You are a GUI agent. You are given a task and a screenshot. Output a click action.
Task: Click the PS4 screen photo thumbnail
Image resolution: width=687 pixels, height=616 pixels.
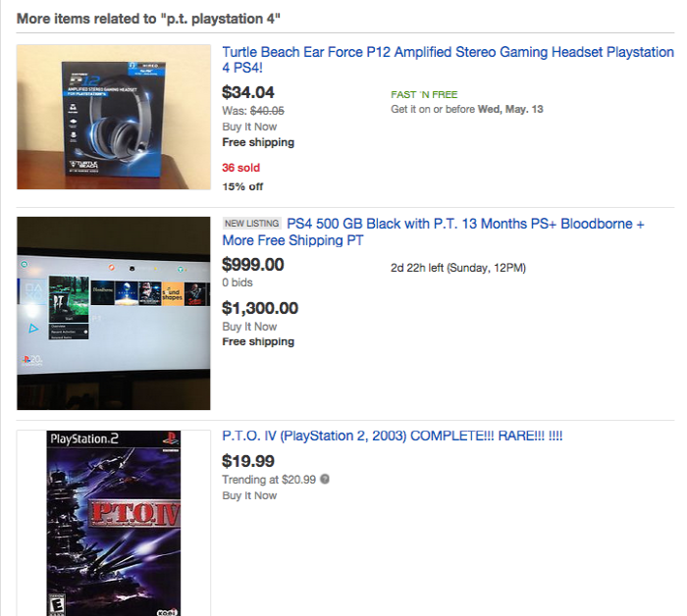114,313
